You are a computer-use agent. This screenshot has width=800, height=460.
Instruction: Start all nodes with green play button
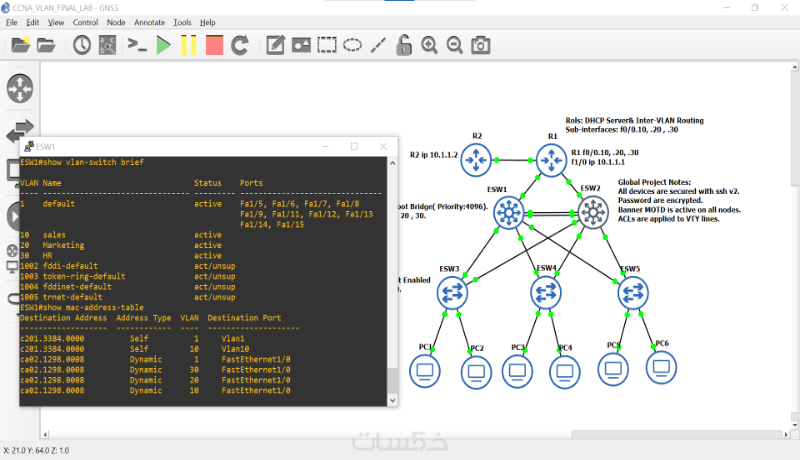click(163, 45)
